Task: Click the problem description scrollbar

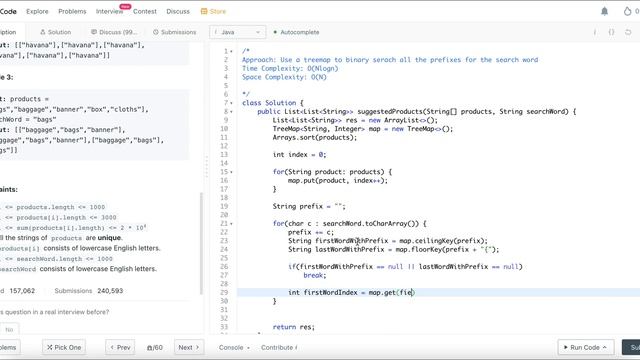Action: [x=201, y=243]
